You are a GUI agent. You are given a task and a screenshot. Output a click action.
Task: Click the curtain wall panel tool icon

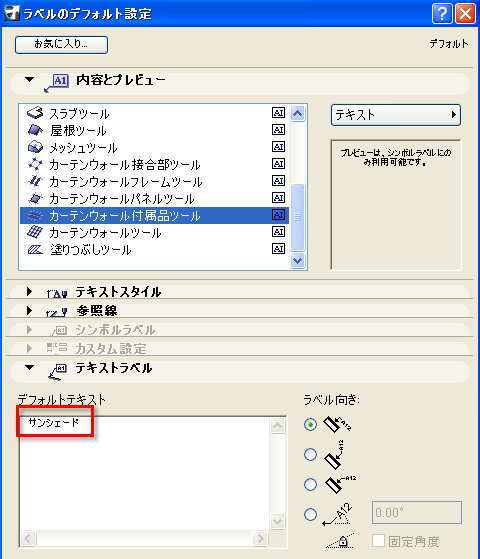pos(35,198)
